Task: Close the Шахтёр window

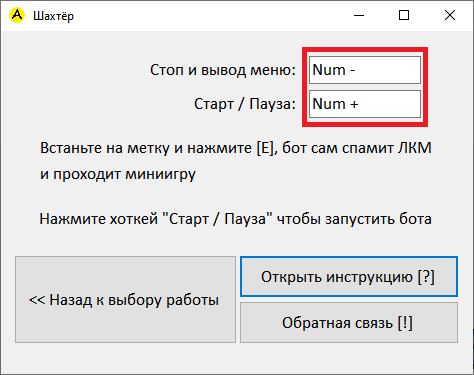Action: click(450, 15)
